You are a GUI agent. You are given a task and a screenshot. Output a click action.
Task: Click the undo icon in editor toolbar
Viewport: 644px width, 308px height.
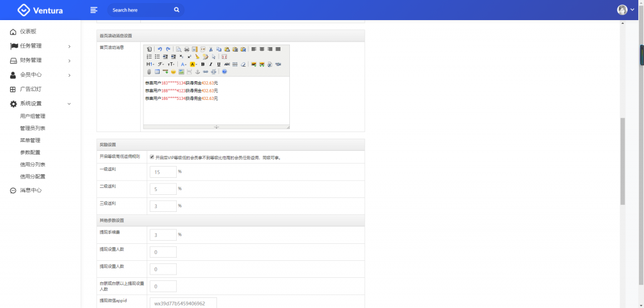click(x=160, y=49)
